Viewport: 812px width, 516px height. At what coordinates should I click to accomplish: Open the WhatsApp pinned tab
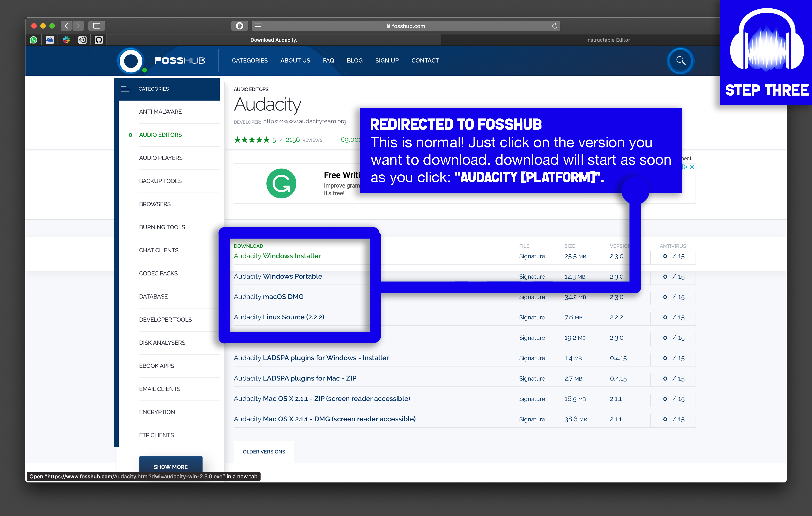pos(33,40)
